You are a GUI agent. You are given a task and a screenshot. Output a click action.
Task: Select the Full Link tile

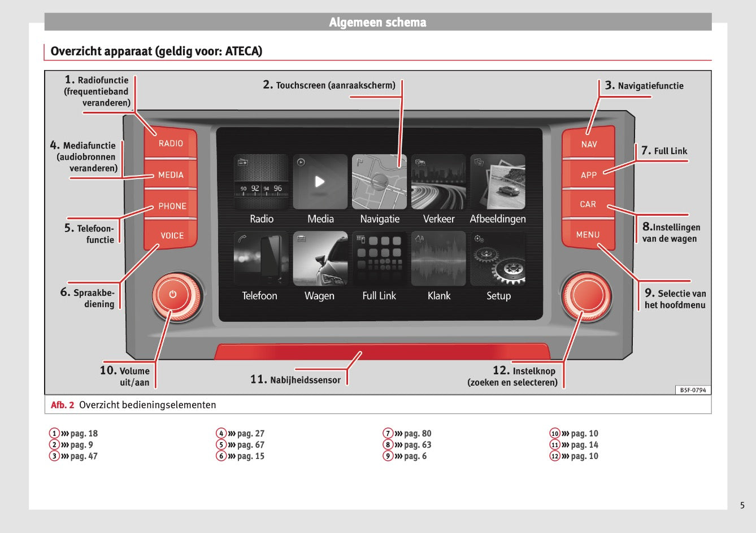pos(379,259)
